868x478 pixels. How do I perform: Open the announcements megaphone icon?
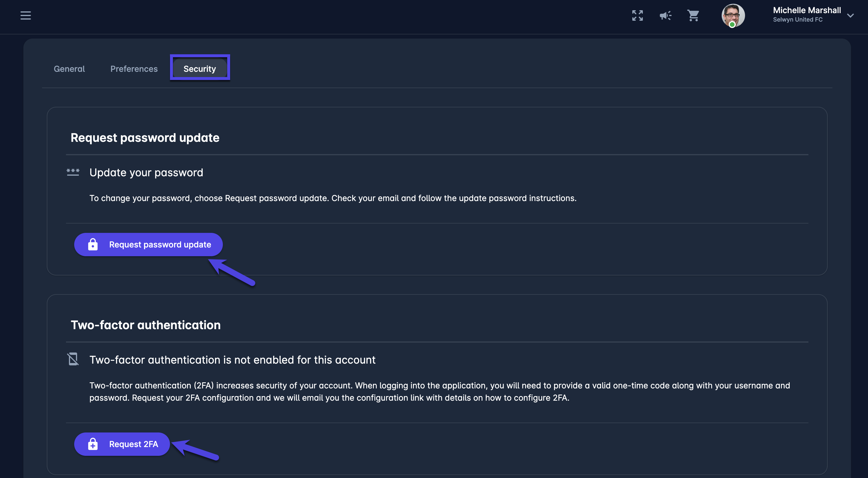pyautogui.click(x=665, y=15)
